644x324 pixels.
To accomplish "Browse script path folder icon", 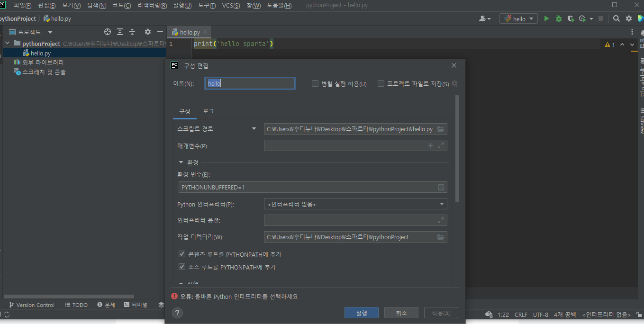I will [441, 129].
